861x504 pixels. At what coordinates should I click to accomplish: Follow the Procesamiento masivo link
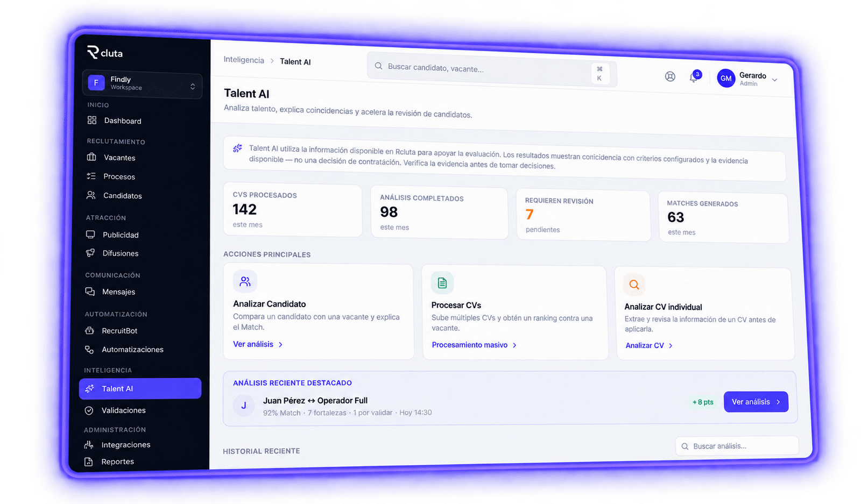tap(474, 345)
